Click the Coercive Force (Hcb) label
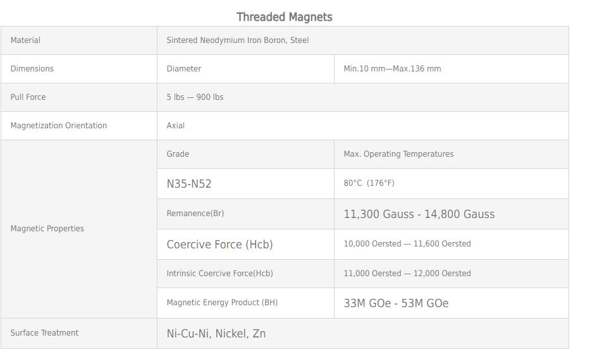 (219, 245)
